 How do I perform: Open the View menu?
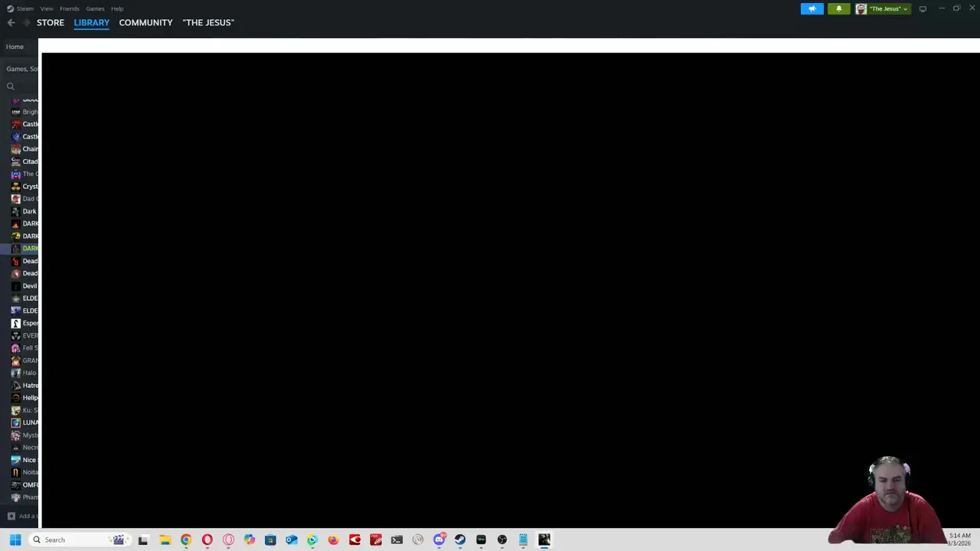coord(47,8)
